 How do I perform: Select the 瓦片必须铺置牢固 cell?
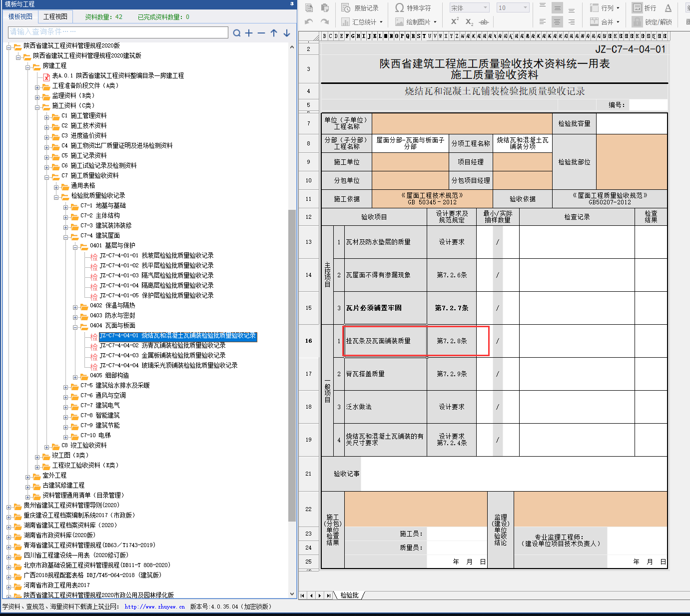click(386, 308)
